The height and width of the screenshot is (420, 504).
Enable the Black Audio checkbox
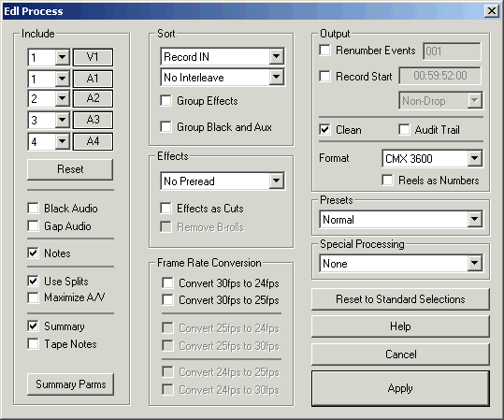coord(33,208)
